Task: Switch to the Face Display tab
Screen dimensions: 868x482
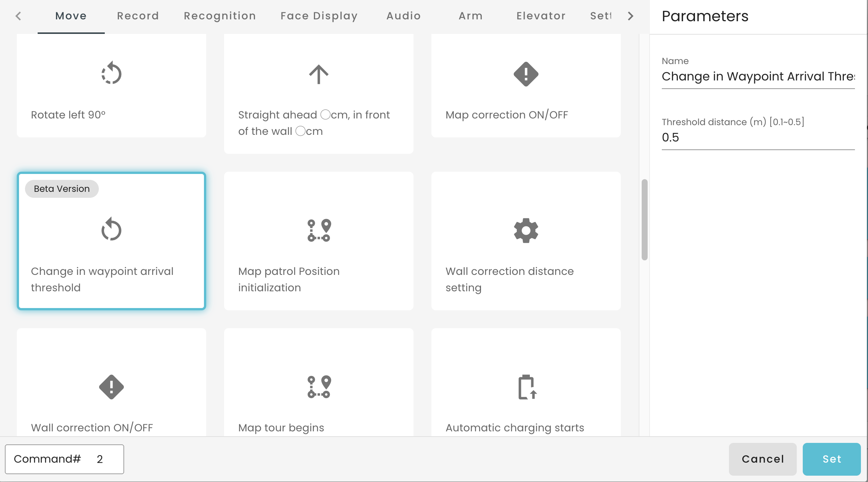Action: (x=319, y=16)
